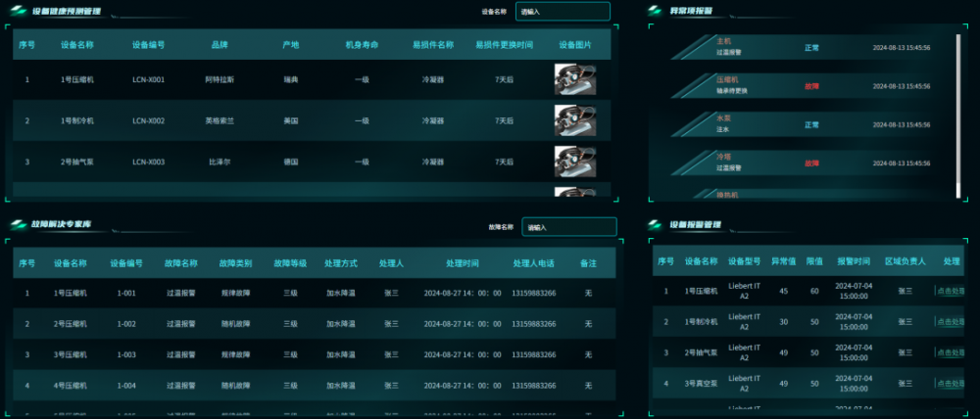The width and height of the screenshot is (980, 419).
Task: Click the alarm list vertical scrollbar
Action: [958, 116]
